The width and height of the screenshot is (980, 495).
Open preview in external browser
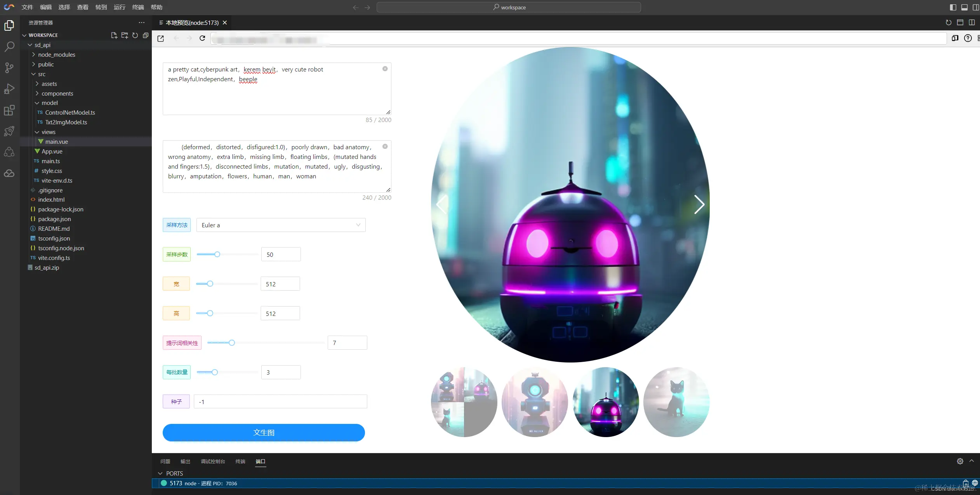[x=161, y=38]
